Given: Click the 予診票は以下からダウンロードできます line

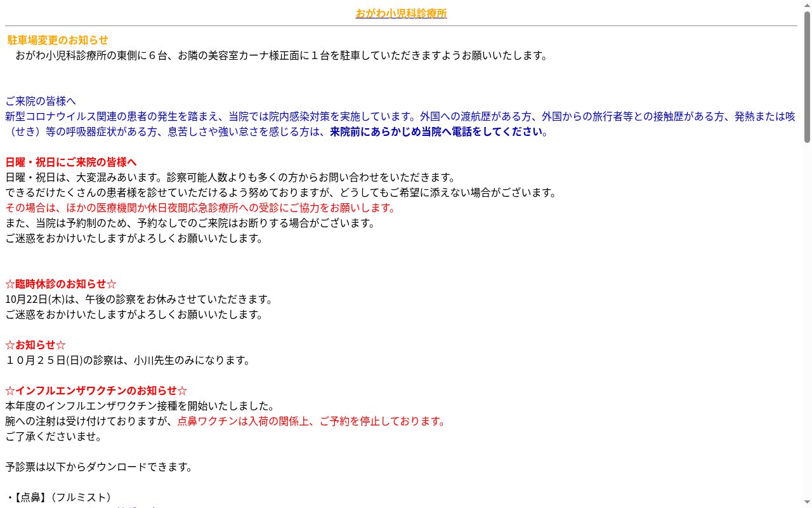Looking at the screenshot, I should point(99,467).
